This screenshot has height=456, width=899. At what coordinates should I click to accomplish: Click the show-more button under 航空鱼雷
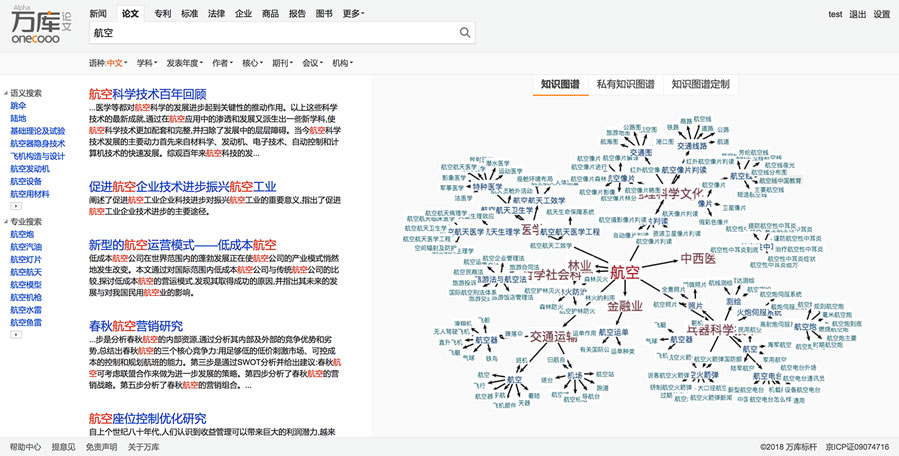coord(16,336)
